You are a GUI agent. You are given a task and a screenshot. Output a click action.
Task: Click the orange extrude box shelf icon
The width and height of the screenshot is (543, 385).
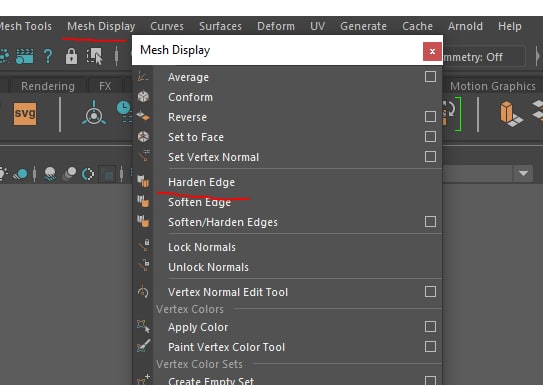tap(511, 114)
